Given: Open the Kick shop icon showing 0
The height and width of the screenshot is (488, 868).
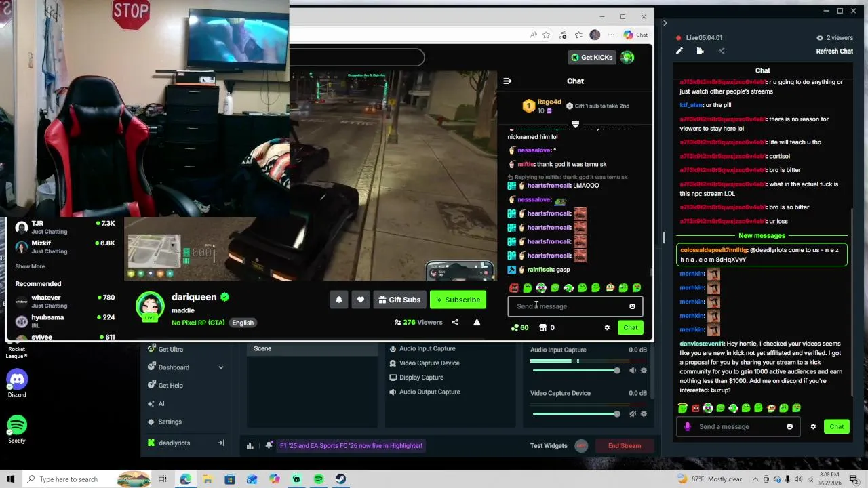Looking at the screenshot, I should tap(547, 328).
